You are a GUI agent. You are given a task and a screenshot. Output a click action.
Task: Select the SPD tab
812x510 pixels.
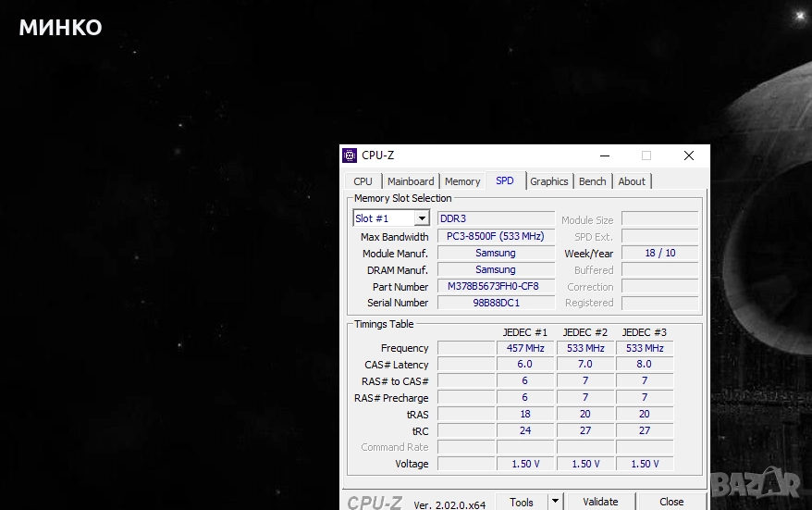coord(505,180)
